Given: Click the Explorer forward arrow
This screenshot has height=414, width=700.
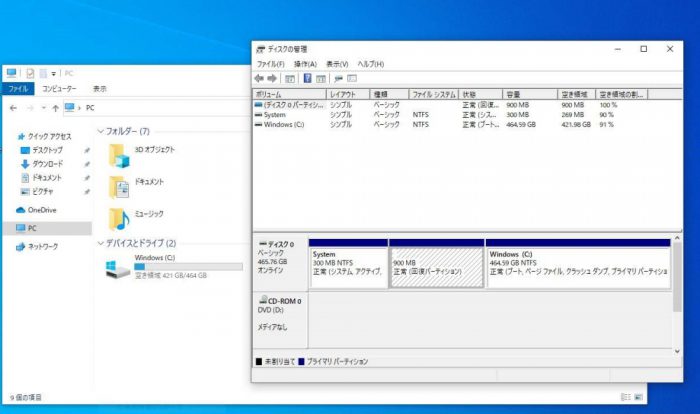Looking at the screenshot, I should coord(30,108).
